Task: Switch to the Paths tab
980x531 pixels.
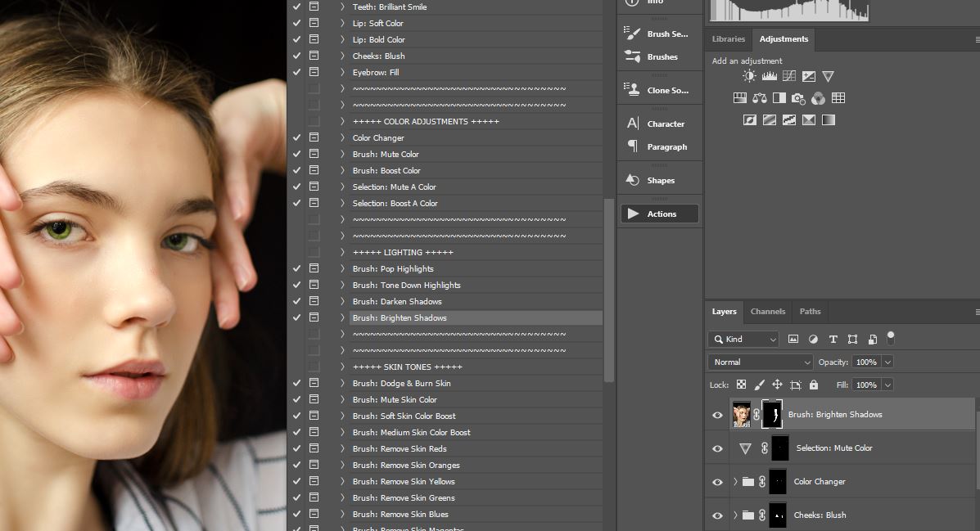Action: pyautogui.click(x=810, y=311)
